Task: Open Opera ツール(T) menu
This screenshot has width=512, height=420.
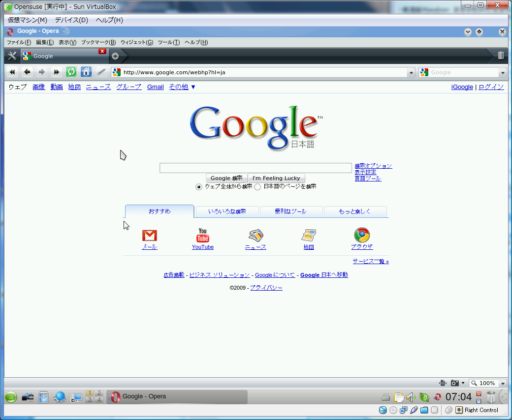Action: [169, 42]
